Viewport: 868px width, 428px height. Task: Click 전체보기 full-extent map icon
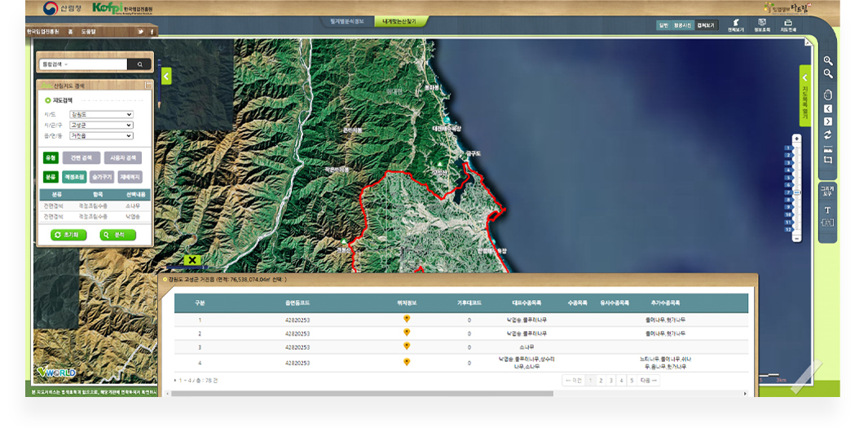pyautogui.click(x=736, y=25)
